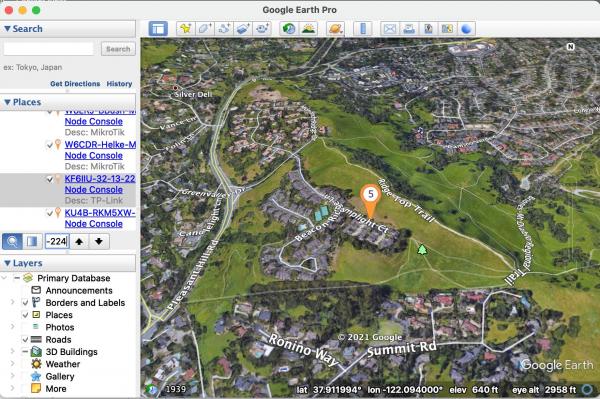Click the Get Directions link
Image resolution: width=600 pixels, height=399 pixels.
click(75, 84)
